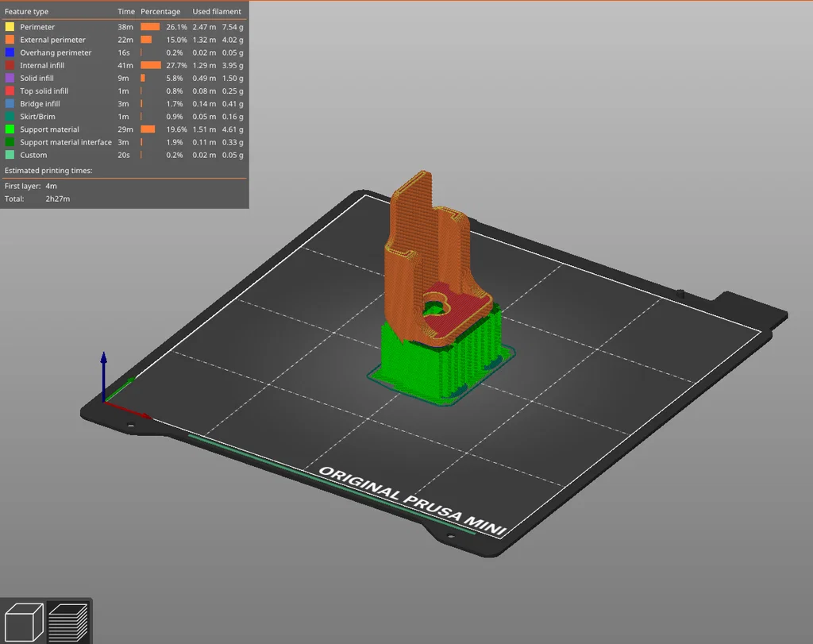Screen dimensions: 813x644
Task: Switch to the 3D editor view cube icon
Action: 24,622
